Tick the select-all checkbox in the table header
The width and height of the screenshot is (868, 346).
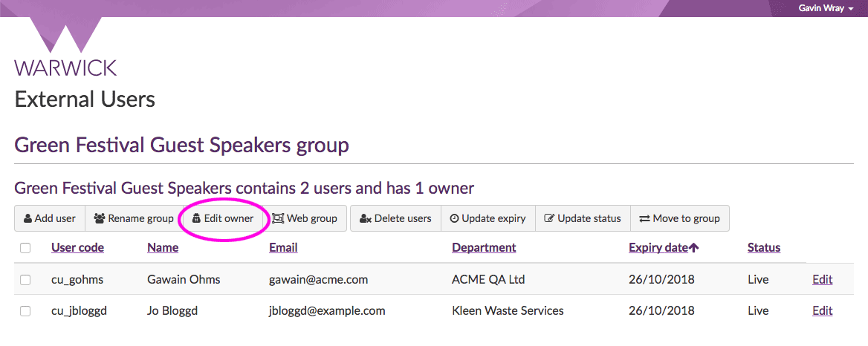[x=25, y=248]
